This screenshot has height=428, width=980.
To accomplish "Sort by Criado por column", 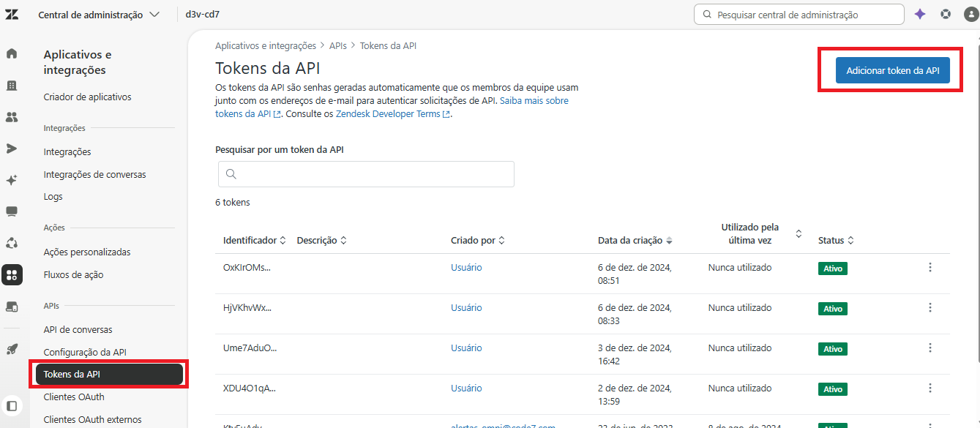I will [x=478, y=240].
